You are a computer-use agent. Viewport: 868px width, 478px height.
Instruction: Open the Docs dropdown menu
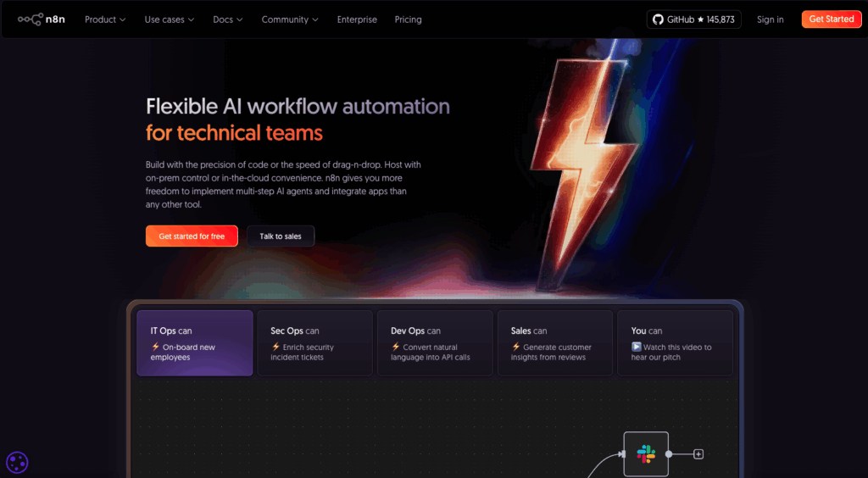pos(228,19)
